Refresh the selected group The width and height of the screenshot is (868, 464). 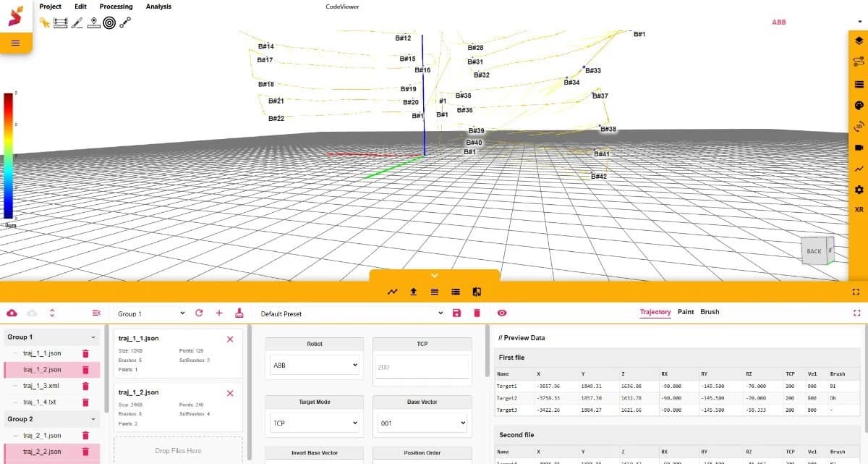pyautogui.click(x=200, y=313)
